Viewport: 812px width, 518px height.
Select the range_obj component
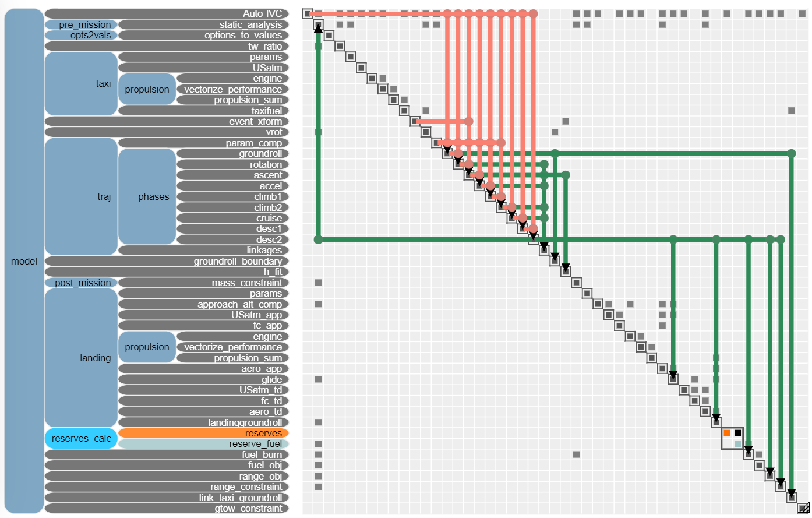tap(167, 476)
